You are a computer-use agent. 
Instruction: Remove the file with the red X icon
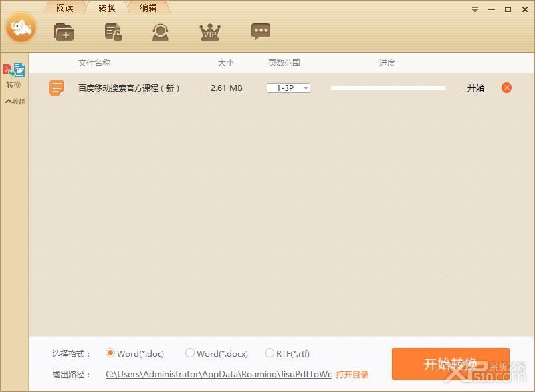(x=506, y=88)
